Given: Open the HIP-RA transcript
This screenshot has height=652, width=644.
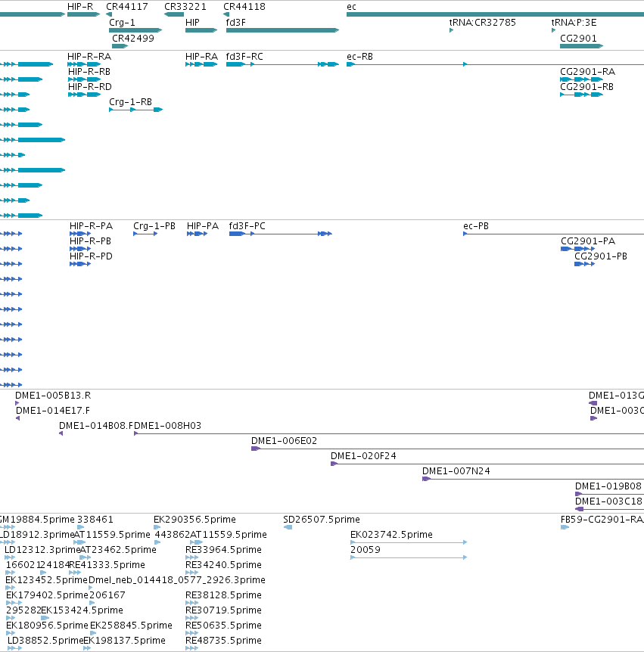Looking at the screenshot, I should point(201,64).
